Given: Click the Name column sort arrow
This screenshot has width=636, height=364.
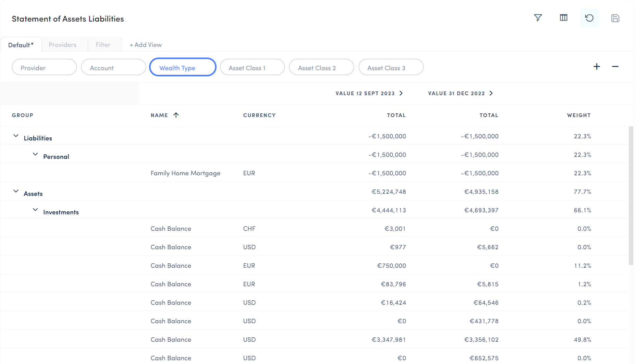Looking at the screenshot, I should click(x=176, y=115).
